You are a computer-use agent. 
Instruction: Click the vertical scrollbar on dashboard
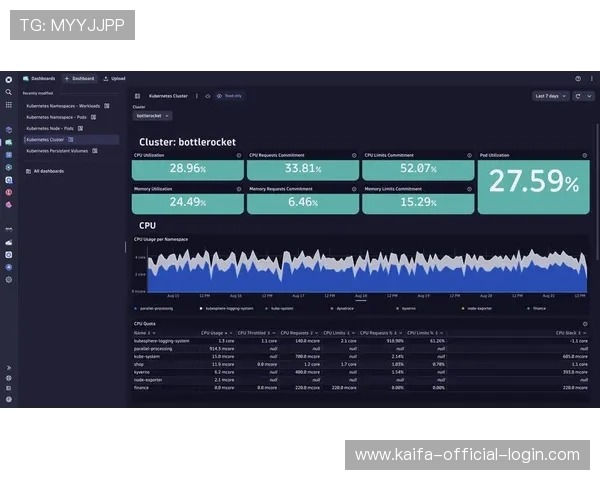click(x=597, y=191)
